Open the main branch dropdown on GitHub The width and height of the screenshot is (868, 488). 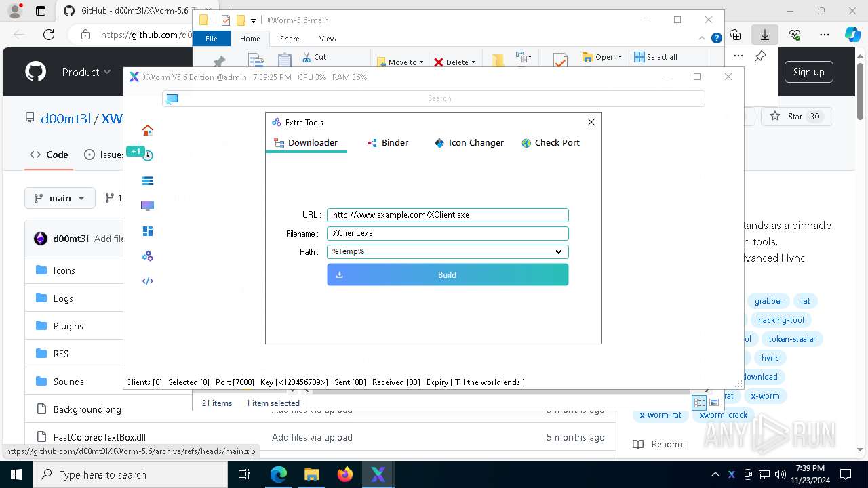[x=60, y=198]
